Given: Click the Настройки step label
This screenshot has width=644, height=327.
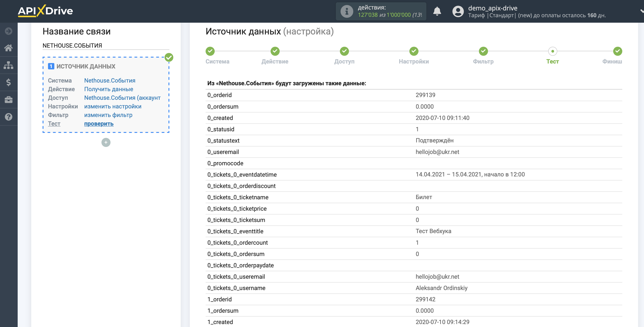Looking at the screenshot, I should point(414,62).
